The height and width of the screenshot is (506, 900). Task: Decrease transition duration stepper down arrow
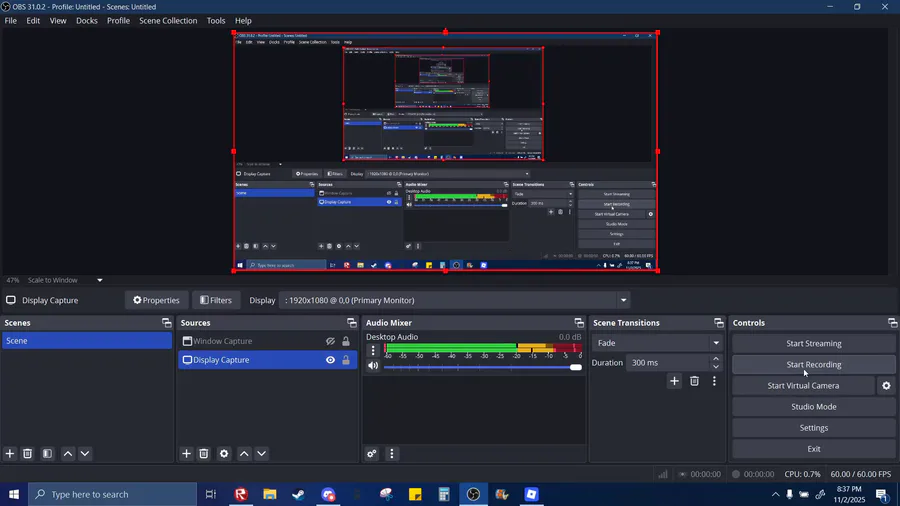pyautogui.click(x=716, y=367)
